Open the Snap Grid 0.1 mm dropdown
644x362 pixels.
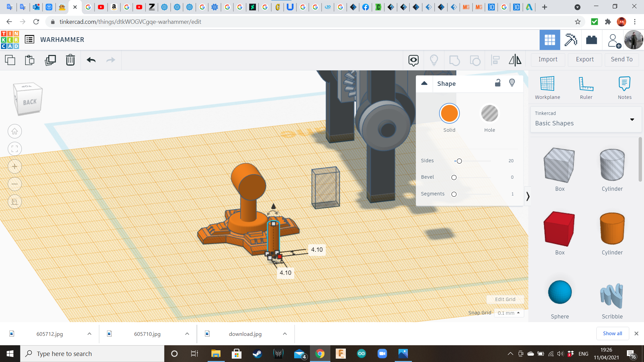(x=508, y=313)
